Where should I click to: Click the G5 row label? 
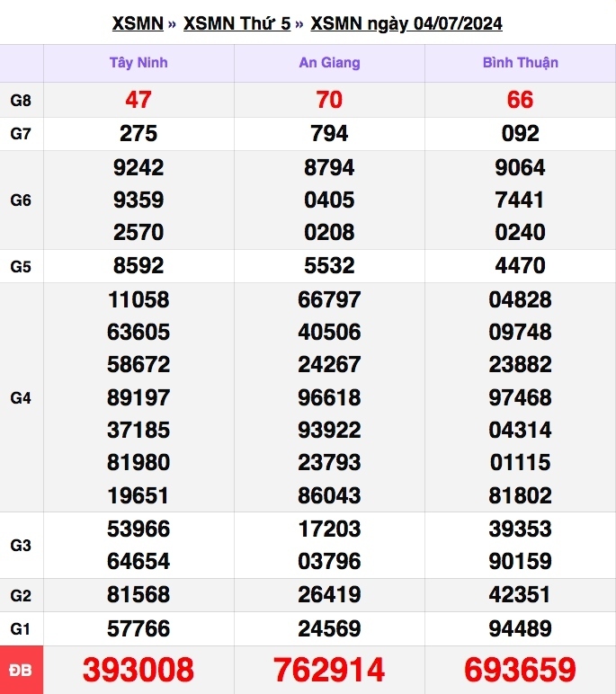[x=21, y=266]
